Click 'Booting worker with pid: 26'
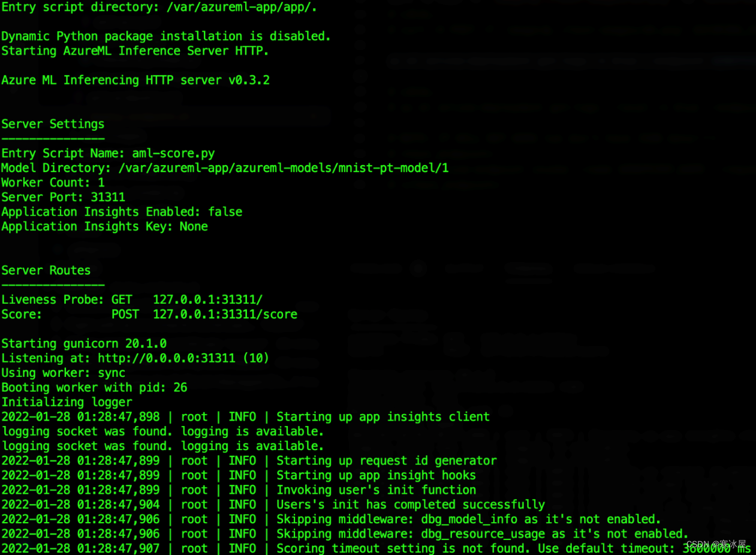This screenshot has height=555, width=756. tap(94, 388)
